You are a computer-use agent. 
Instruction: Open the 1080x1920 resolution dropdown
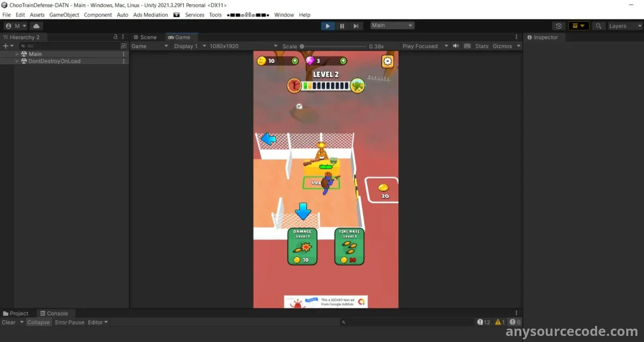(243, 46)
